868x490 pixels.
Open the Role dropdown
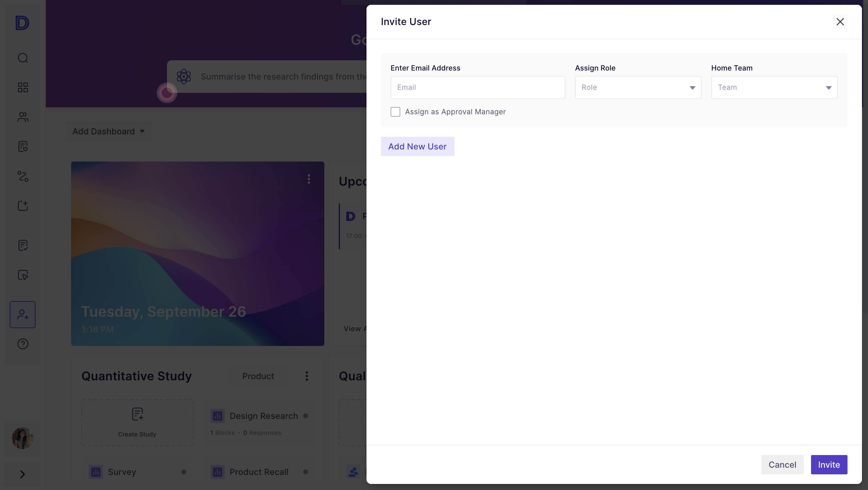click(638, 87)
